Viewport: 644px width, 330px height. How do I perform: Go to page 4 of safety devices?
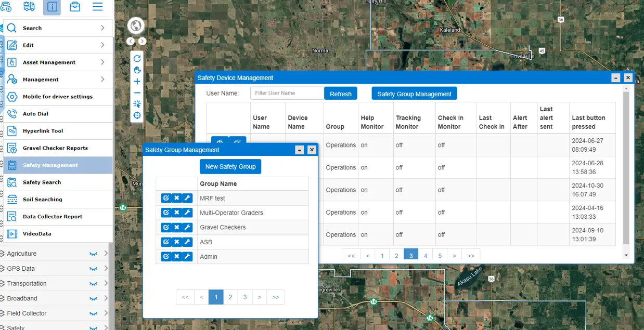pos(426,255)
